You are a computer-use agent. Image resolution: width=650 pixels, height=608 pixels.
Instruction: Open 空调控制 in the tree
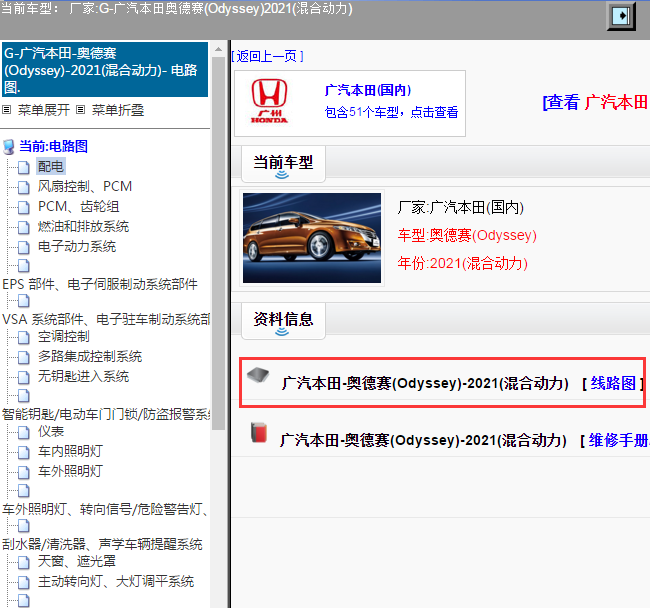click(63, 337)
